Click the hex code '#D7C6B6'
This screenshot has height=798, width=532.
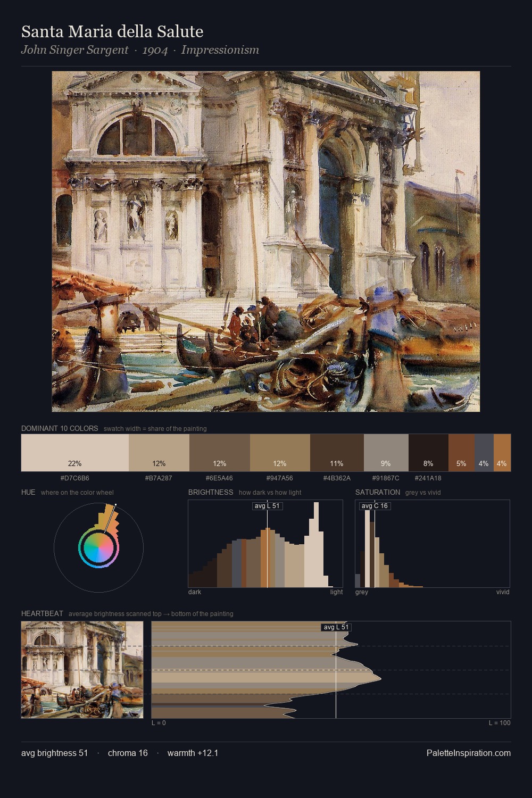[75, 478]
